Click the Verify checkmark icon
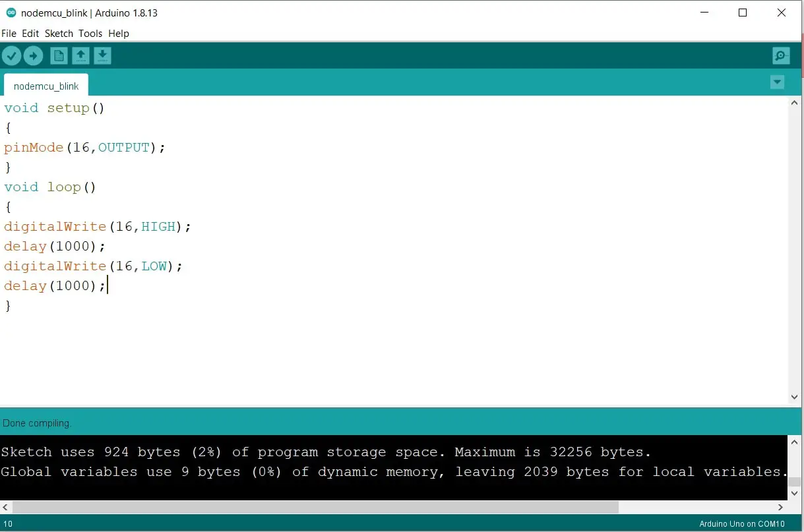The width and height of the screenshot is (804, 532). click(12, 56)
